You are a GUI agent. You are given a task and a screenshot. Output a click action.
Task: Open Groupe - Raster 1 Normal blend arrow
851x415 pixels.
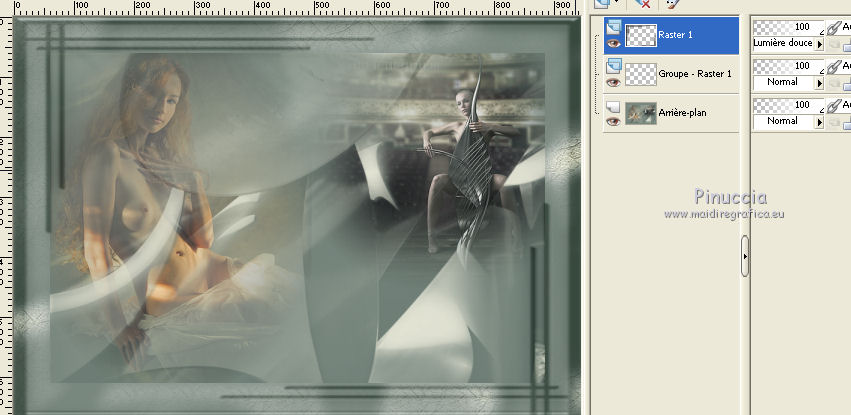pos(820,84)
